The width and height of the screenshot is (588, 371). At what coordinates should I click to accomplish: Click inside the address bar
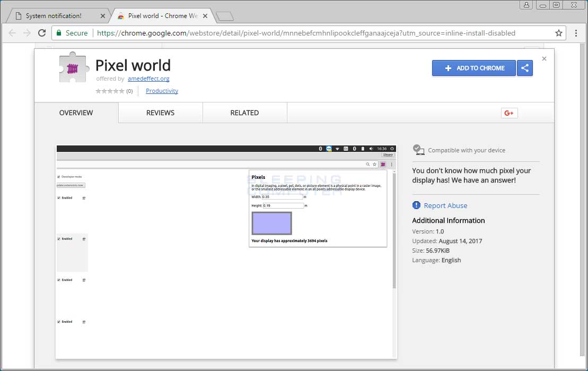pyautogui.click(x=265, y=33)
